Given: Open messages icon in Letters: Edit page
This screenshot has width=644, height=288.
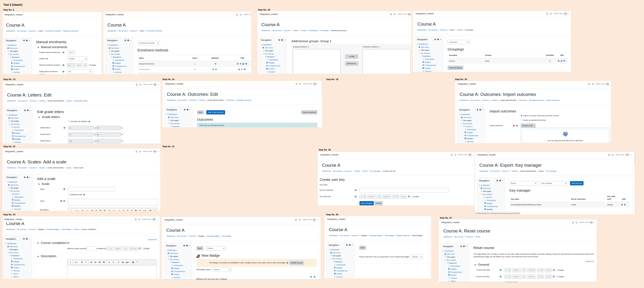Looking at the screenshot, I should click(x=140, y=84).
